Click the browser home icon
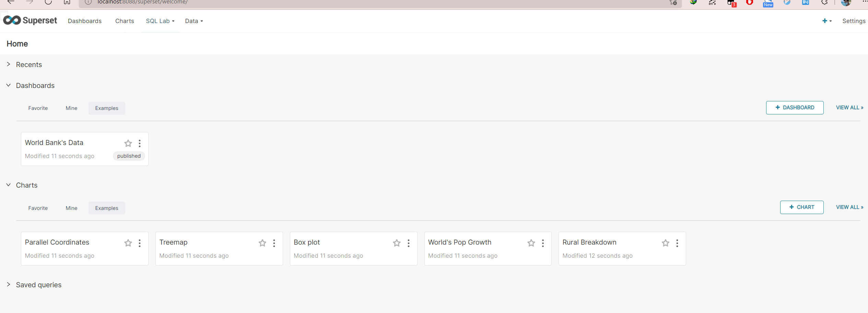868x313 pixels. pos(67,2)
